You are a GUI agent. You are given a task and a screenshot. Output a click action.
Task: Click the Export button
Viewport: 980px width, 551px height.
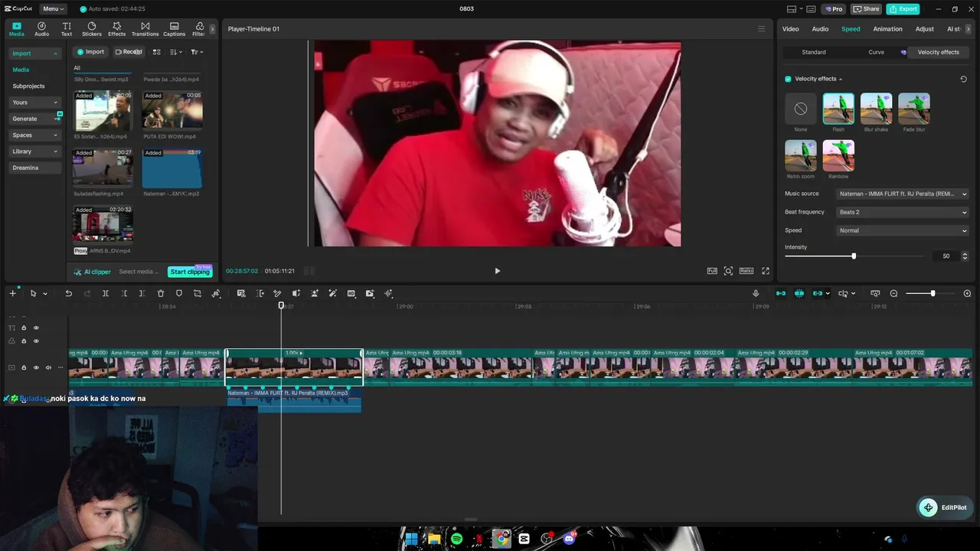(903, 9)
